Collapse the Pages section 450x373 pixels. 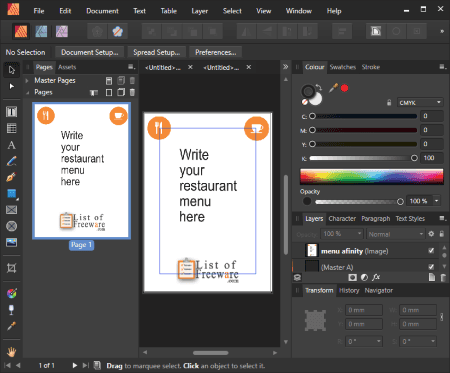point(27,92)
